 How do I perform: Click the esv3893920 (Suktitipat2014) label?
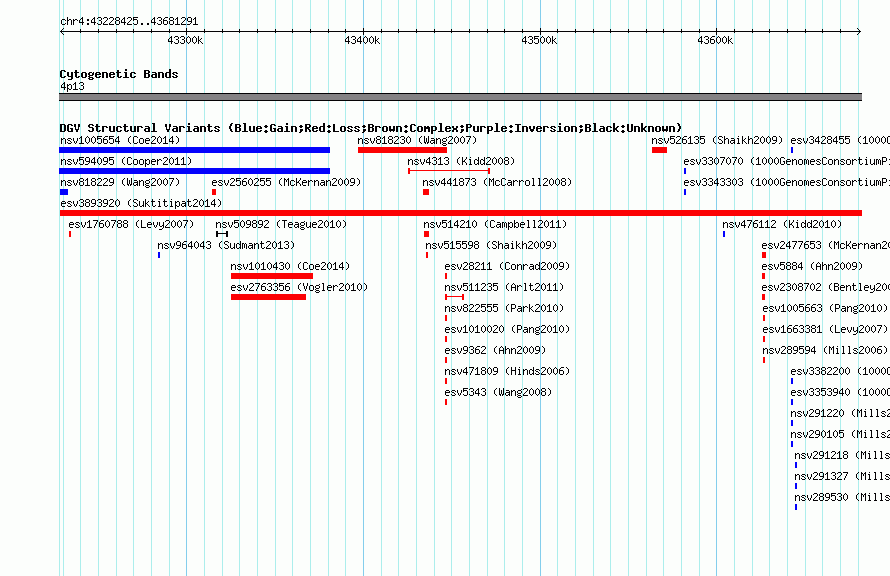pos(141,203)
